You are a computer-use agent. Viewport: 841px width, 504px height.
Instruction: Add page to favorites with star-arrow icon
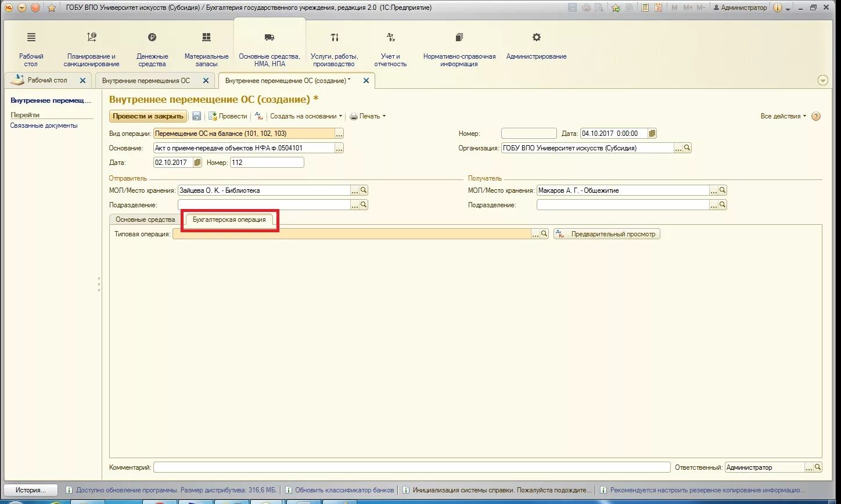[616, 8]
